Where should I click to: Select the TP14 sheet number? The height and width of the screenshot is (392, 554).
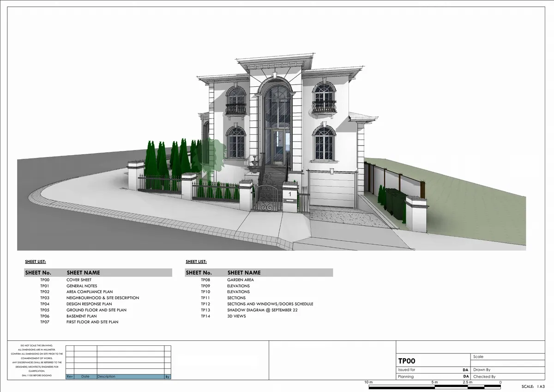pos(205,316)
